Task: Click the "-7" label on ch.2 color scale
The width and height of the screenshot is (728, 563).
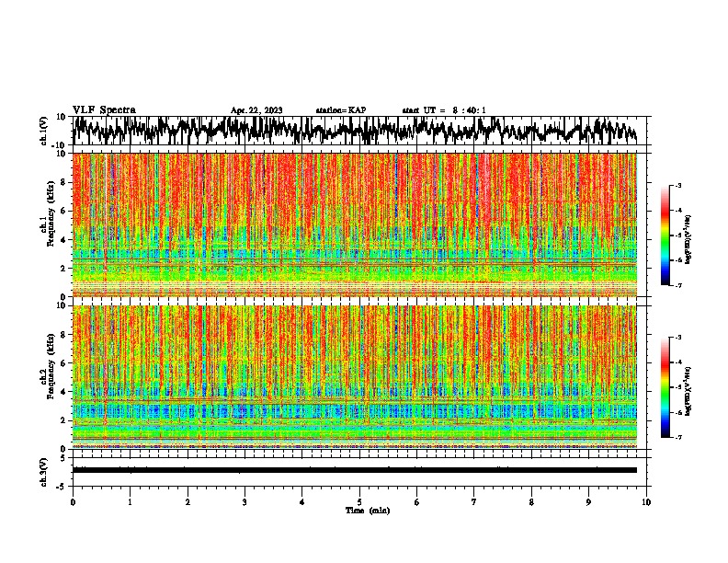Action: point(678,437)
